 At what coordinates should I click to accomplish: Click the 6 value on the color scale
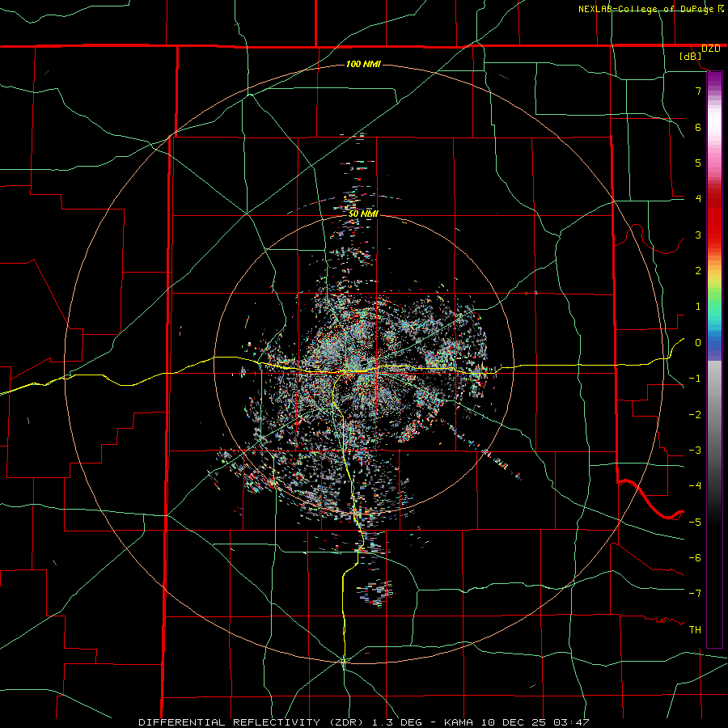(698, 127)
